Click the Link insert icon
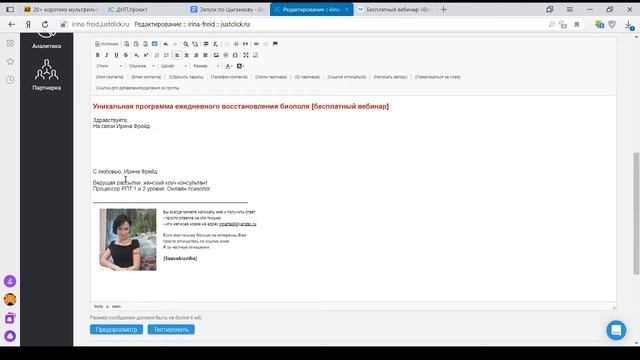This screenshot has height=360, width=640. click(256, 44)
